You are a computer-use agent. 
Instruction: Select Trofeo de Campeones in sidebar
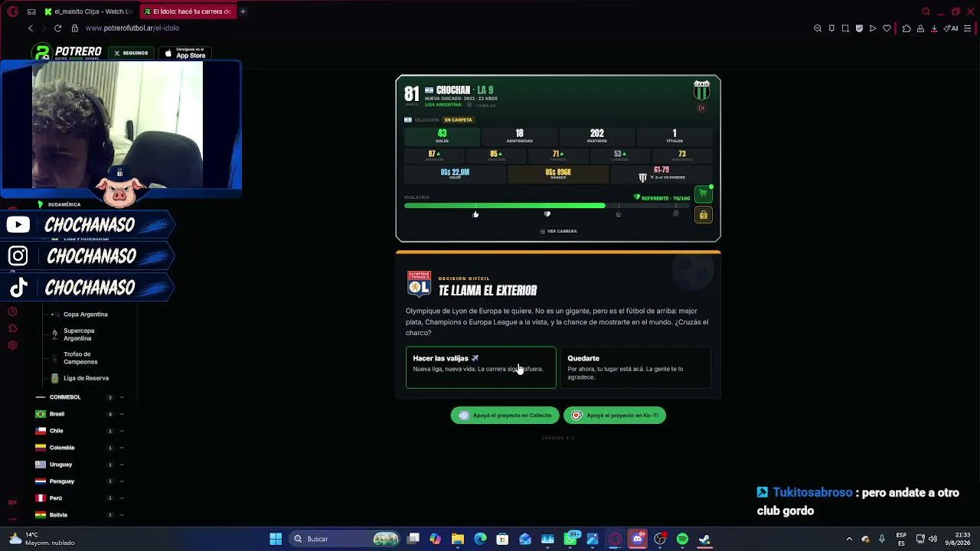coord(80,358)
